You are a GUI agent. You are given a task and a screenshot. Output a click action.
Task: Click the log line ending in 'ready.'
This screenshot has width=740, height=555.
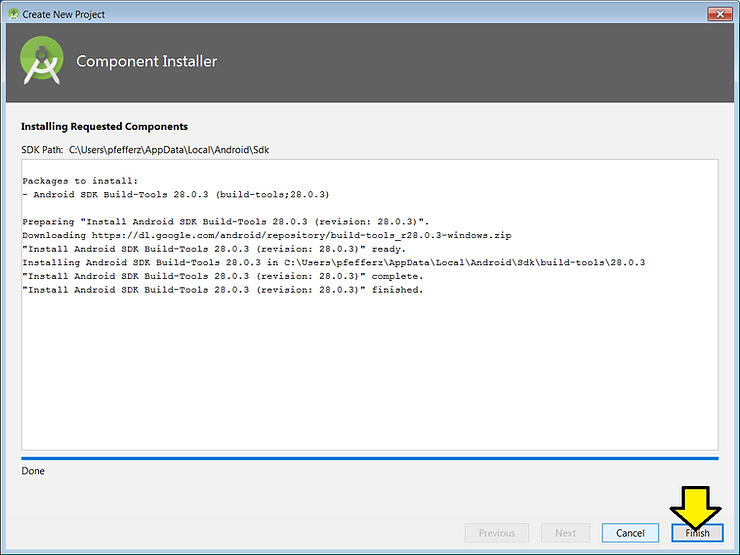[214, 249]
